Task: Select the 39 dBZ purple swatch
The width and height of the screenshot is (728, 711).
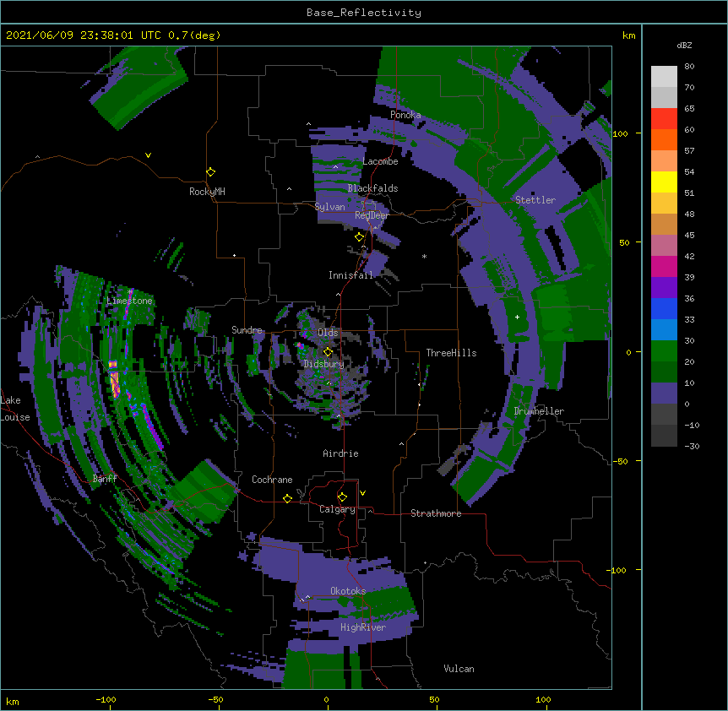Action: pos(664,287)
